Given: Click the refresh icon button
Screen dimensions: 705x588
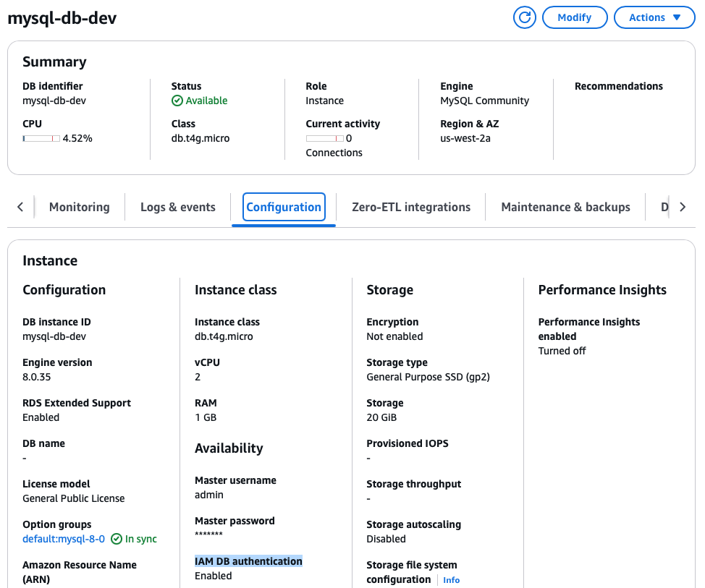Looking at the screenshot, I should 524,17.
